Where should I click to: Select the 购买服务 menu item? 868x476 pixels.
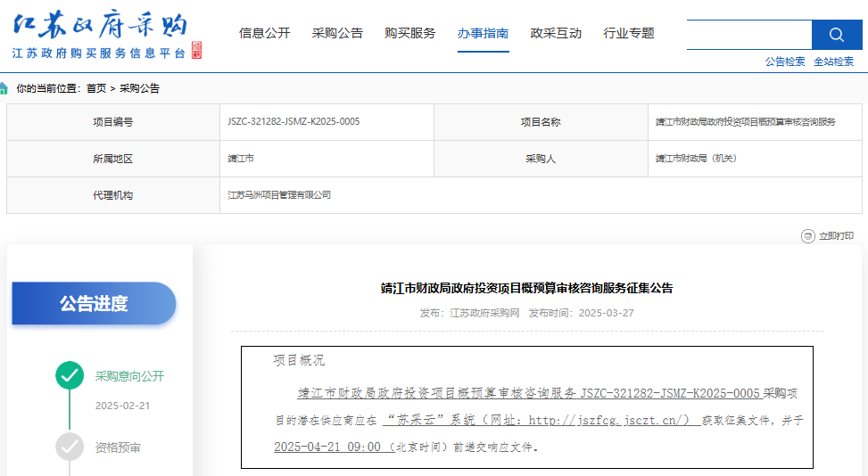pos(410,33)
